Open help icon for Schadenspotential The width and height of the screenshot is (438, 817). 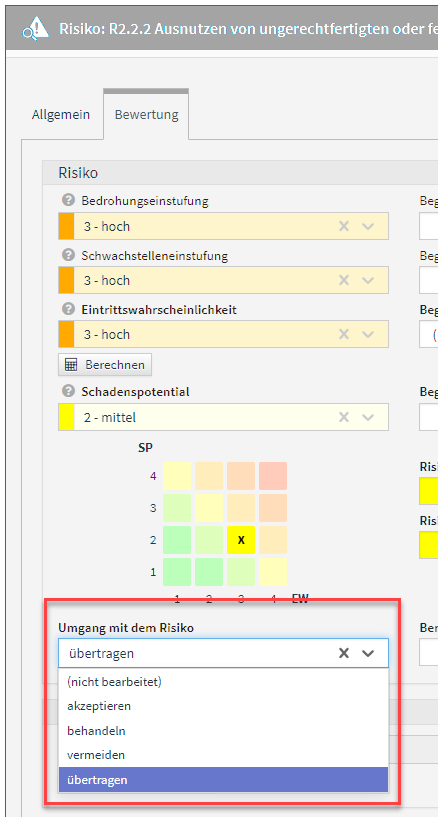pyautogui.click(x=68, y=391)
